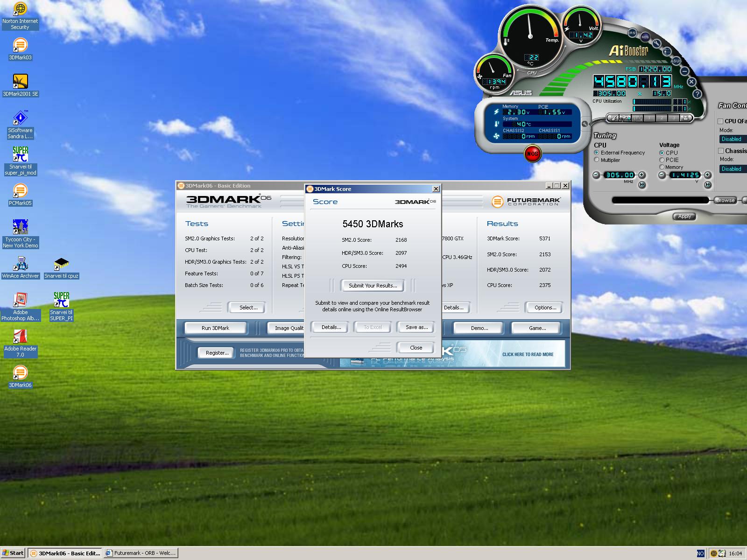This screenshot has width=747, height=560.
Task: Open the Chassis Mode dropdown
Action: pyautogui.click(x=733, y=169)
